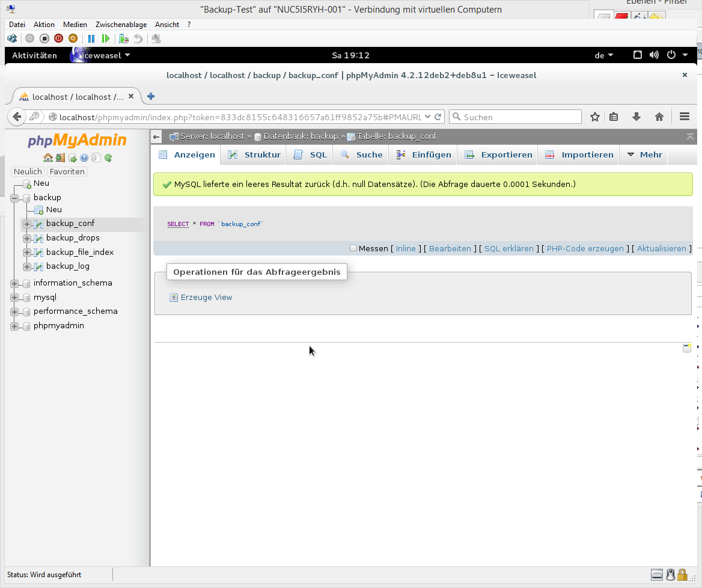Image resolution: width=702 pixels, height=588 pixels.
Task: Expand the mysql database node
Action: [x=14, y=298]
